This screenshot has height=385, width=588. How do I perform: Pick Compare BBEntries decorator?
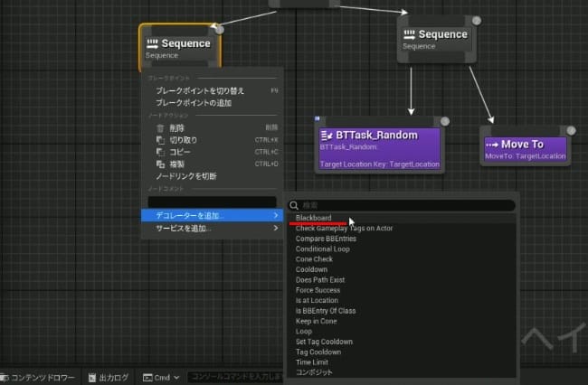point(326,239)
